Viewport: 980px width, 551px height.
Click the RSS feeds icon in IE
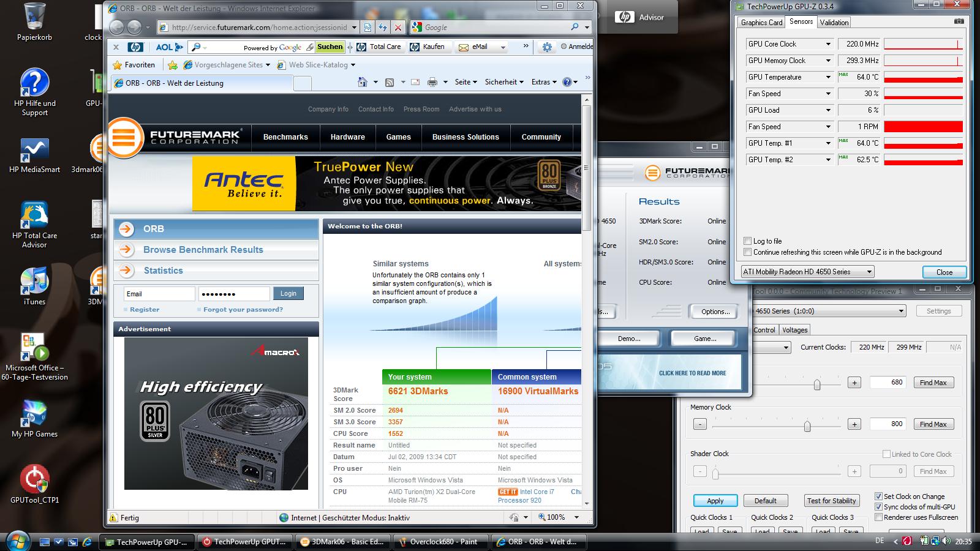389,82
